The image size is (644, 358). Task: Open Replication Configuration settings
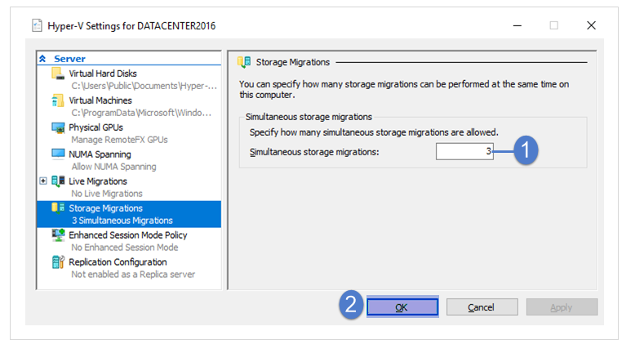pyautogui.click(x=118, y=262)
